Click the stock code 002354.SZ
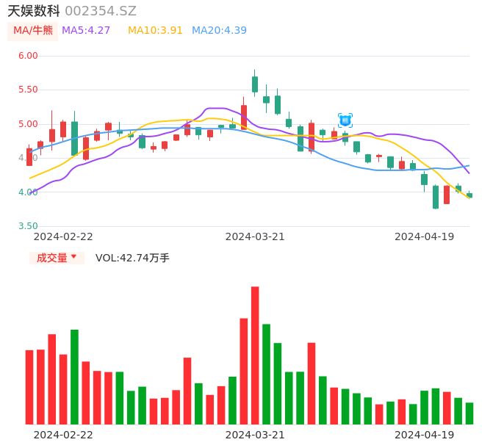Viewport: 504px width, 445px height. [x=101, y=11]
